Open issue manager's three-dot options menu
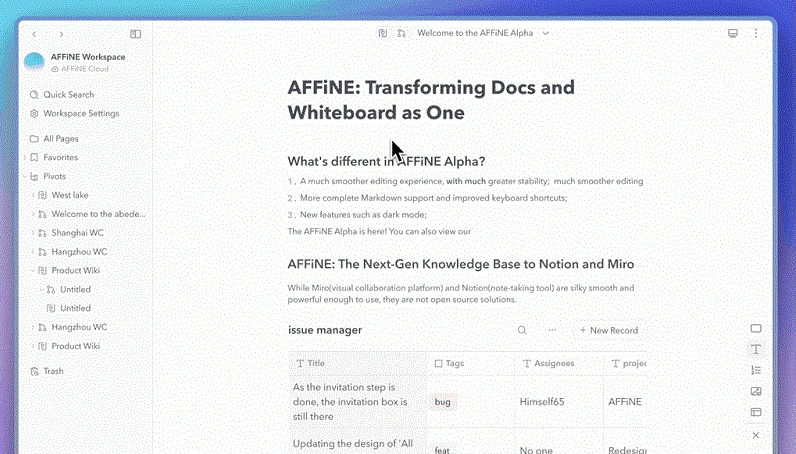Viewport: 796px width, 454px height. click(x=552, y=330)
